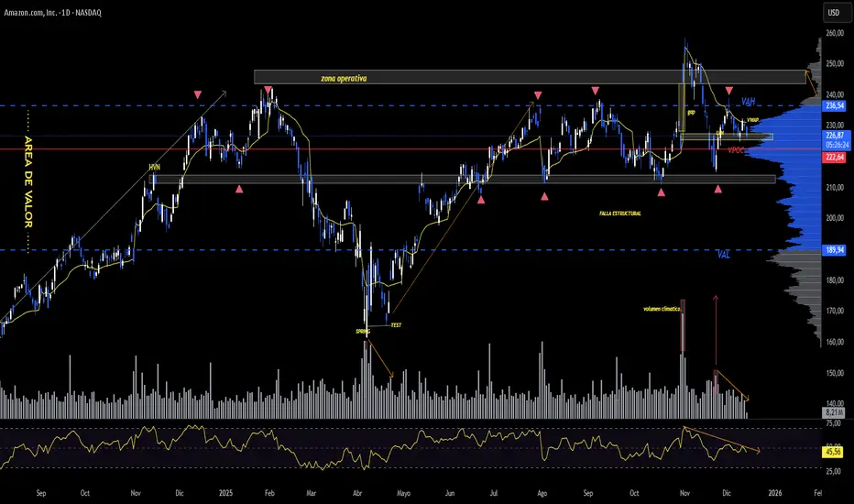Click the 75,00 RSI axis label
Screen dimensions: 854x504
[x=833, y=423]
